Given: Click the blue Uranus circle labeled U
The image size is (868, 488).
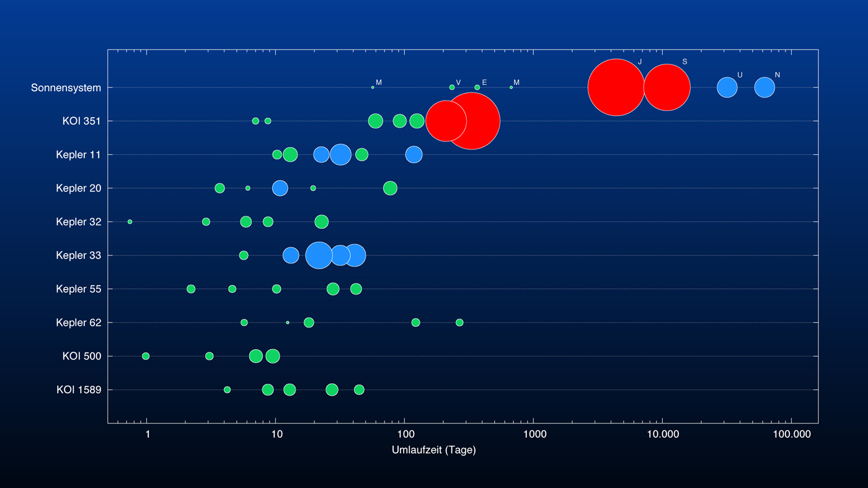Looking at the screenshot, I should pyautogui.click(x=727, y=87).
